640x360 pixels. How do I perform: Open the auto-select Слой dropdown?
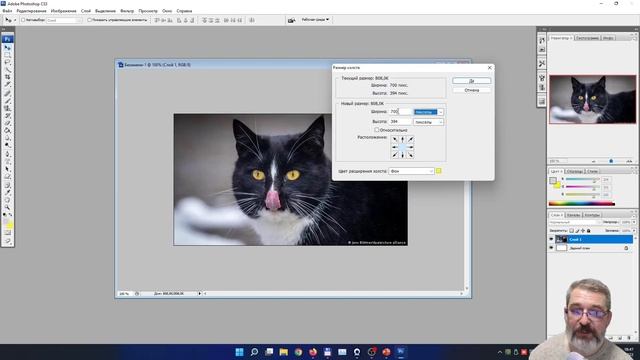pos(64,20)
